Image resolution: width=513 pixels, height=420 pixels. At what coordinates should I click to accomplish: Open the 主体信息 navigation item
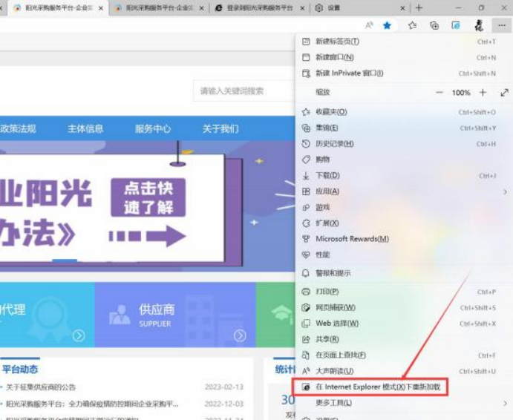[85, 129]
